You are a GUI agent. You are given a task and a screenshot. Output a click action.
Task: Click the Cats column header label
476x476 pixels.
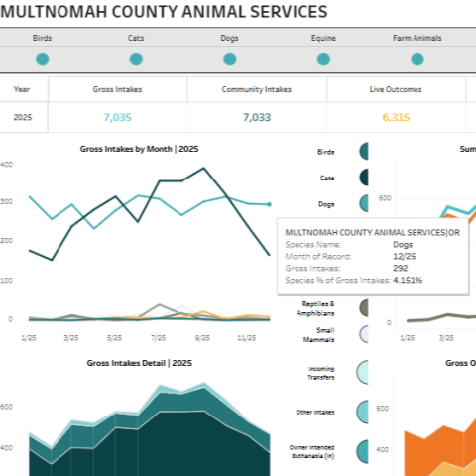coord(136,38)
